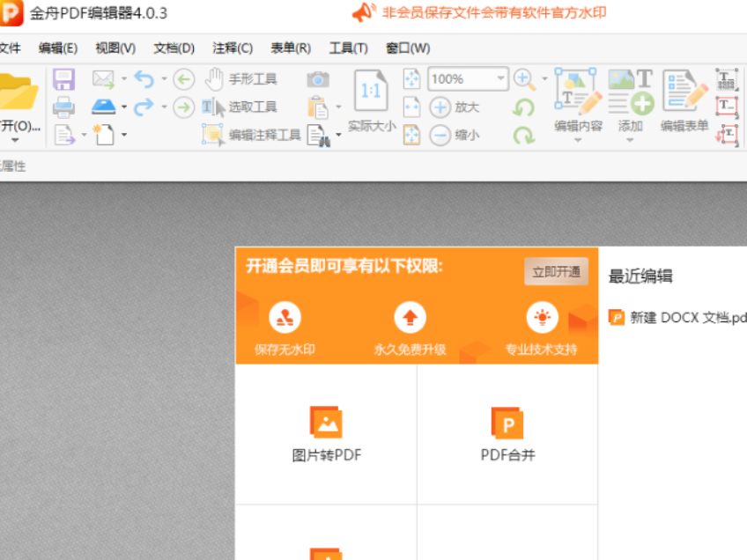
Task: Expand the Edit Content (编辑内容) dropdown arrow
Action: [x=578, y=141]
